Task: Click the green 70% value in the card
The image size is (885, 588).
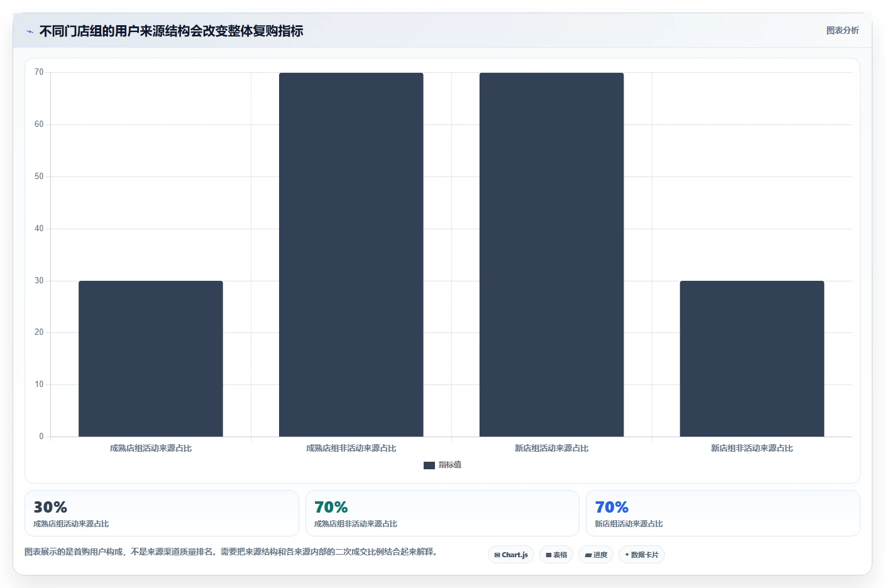Action: tap(331, 507)
